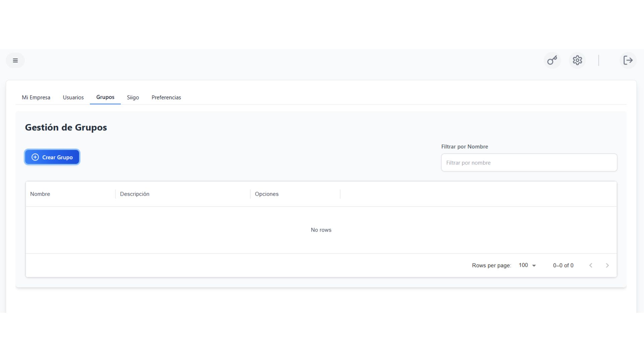
Task: Click the key icon in header
Action: pos(552,60)
